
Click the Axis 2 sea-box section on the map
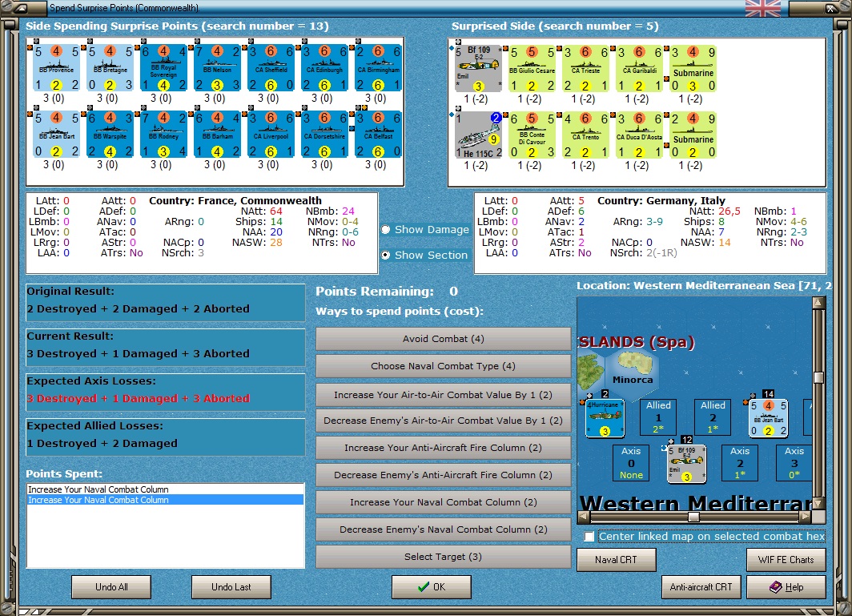pyautogui.click(x=740, y=463)
